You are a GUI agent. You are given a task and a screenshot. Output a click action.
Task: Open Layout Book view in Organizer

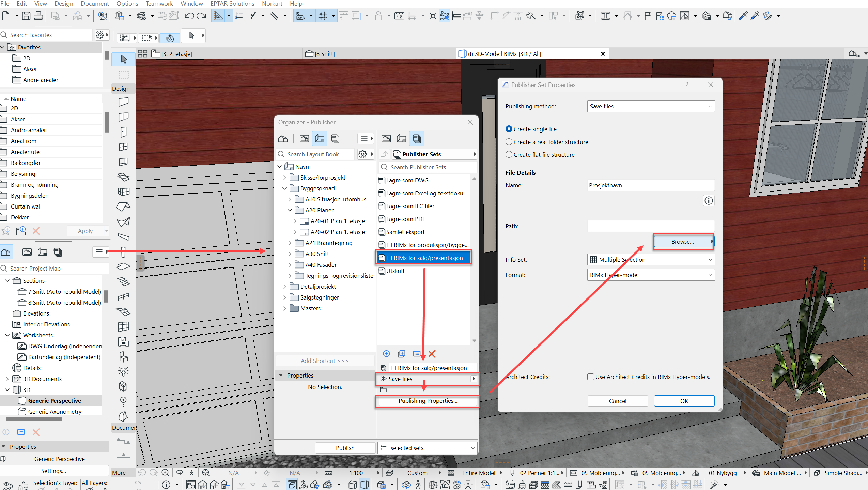pos(319,138)
